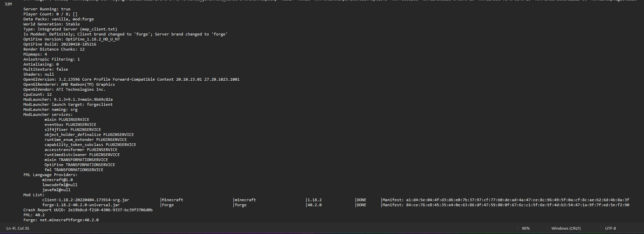Click the 'minecraft@1.0' language provider entry

coord(57,180)
